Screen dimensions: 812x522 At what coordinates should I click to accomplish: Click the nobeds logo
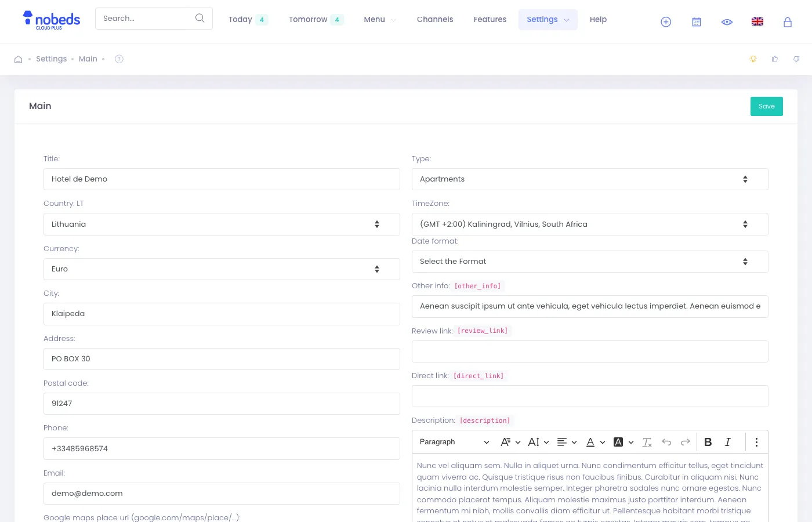(51, 20)
